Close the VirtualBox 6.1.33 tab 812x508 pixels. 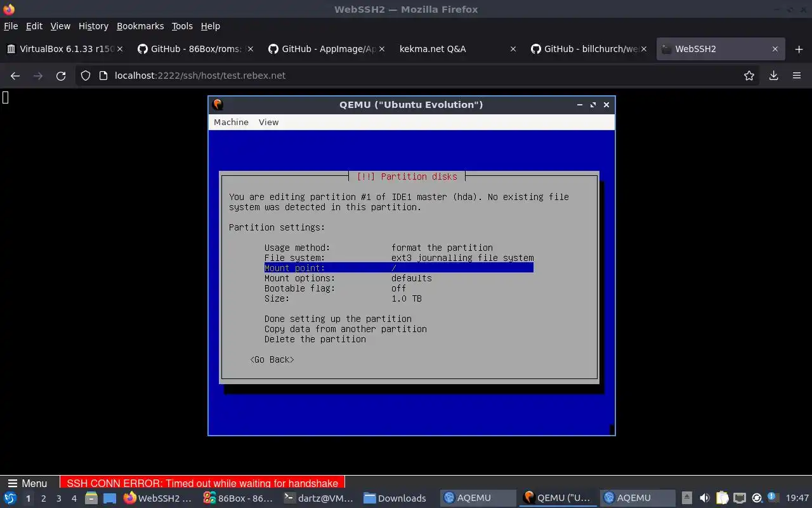pyautogui.click(x=120, y=49)
